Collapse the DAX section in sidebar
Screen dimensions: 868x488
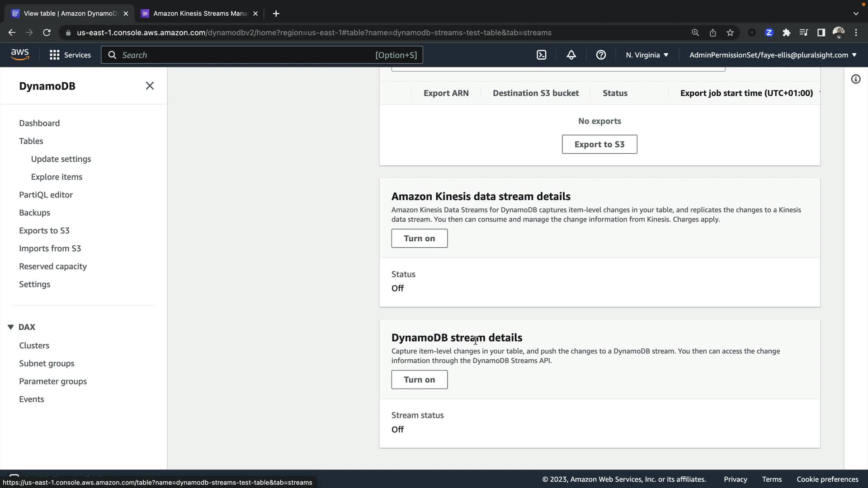[11, 327]
